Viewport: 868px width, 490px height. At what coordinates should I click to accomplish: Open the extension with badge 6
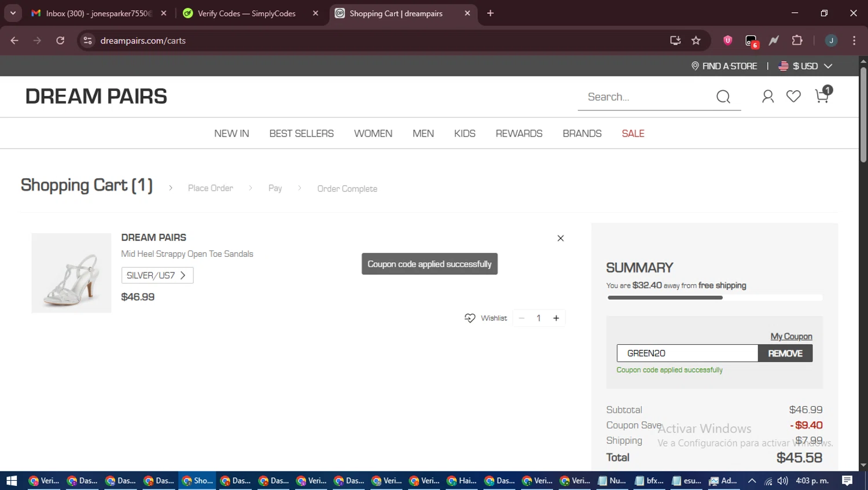751,41
